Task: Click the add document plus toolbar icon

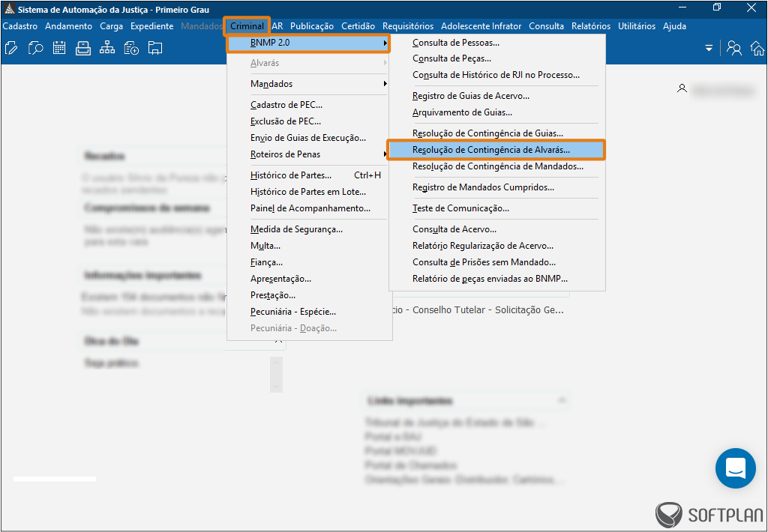Action: 131,48
